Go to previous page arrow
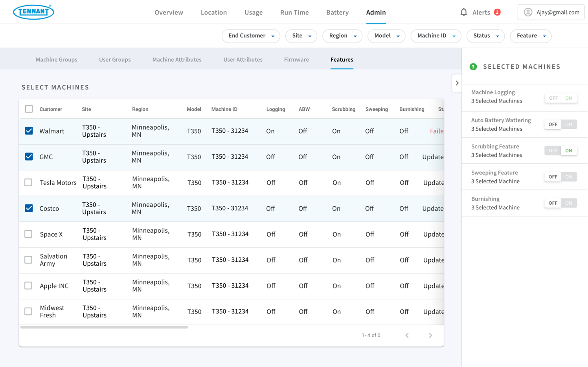This screenshot has width=588, height=367. (x=407, y=336)
